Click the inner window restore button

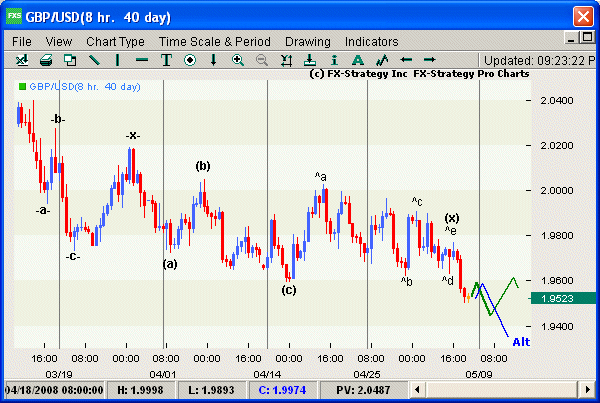tap(587, 38)
